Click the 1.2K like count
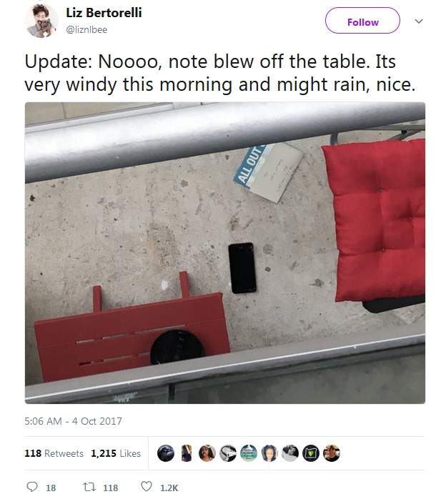This screenshot has height=504, width=446. pos(169,488)
